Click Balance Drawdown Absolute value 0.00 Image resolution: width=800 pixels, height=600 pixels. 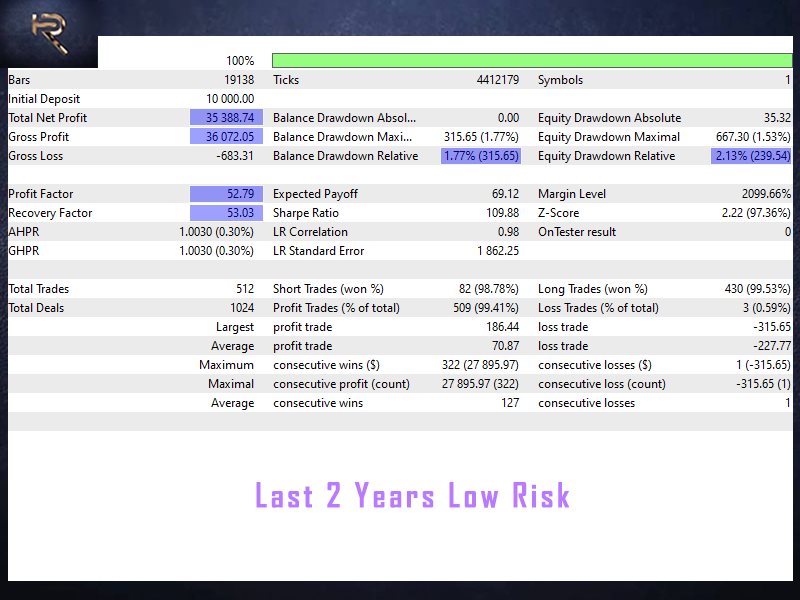pyautogui.click(x=508, y=117)
